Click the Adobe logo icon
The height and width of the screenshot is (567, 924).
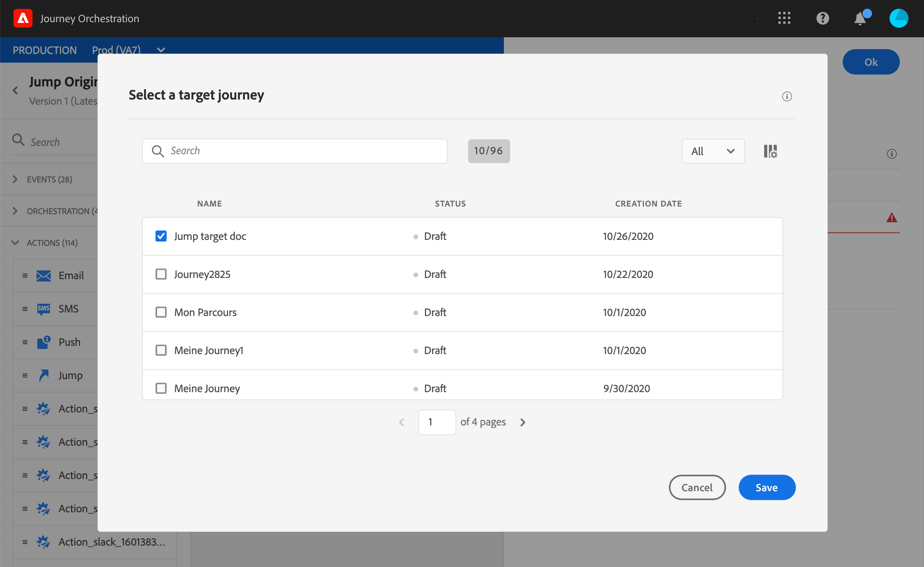[23, 18]
